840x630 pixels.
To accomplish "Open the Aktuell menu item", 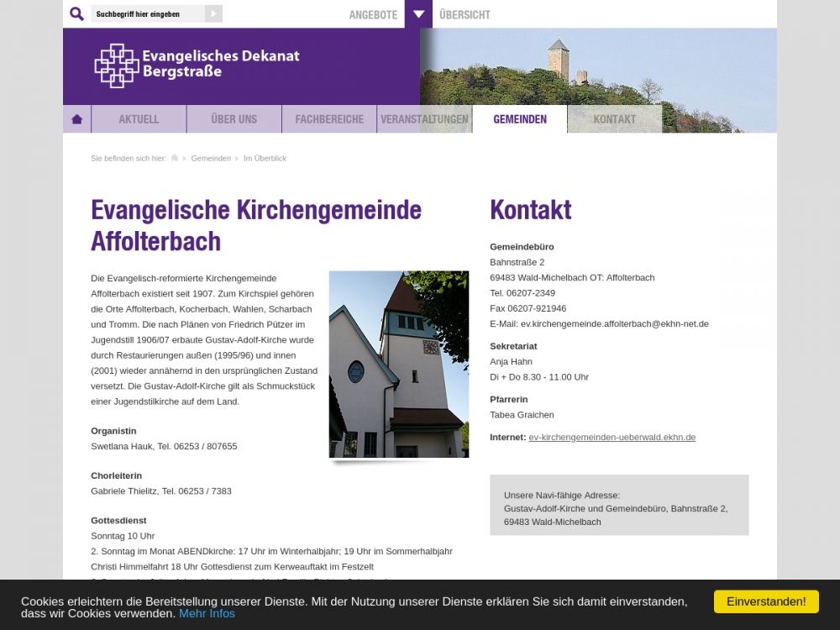I will 139,119.
